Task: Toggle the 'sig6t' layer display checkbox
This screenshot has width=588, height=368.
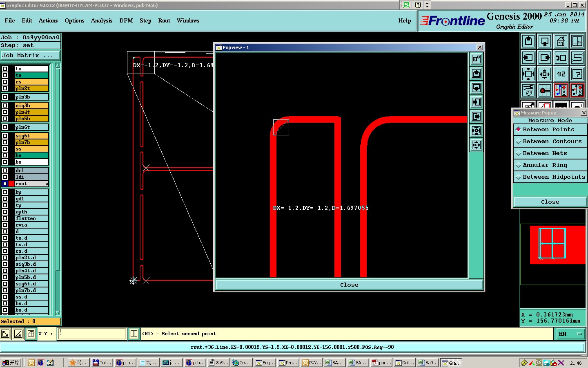Action: (5, 136)
